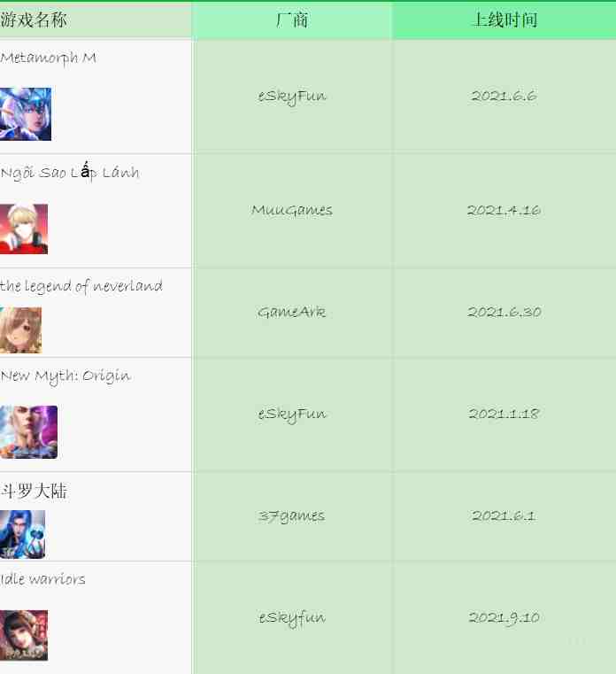Open the Idle warriors game icon
The height and width of the screenshot is (674, 616).
tap(24, 635)
